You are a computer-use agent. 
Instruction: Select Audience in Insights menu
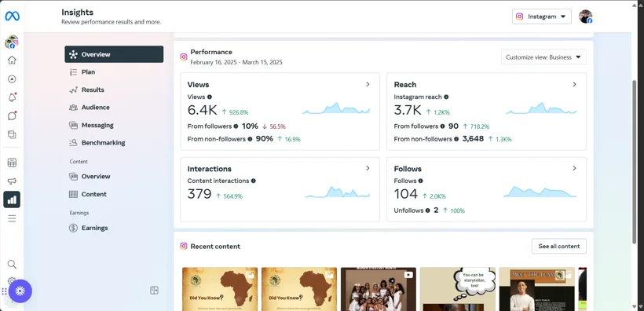[x=114, y=108]
